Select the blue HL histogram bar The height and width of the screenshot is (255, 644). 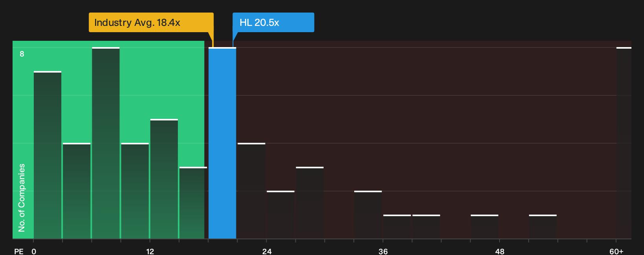[x=222, y=143]
